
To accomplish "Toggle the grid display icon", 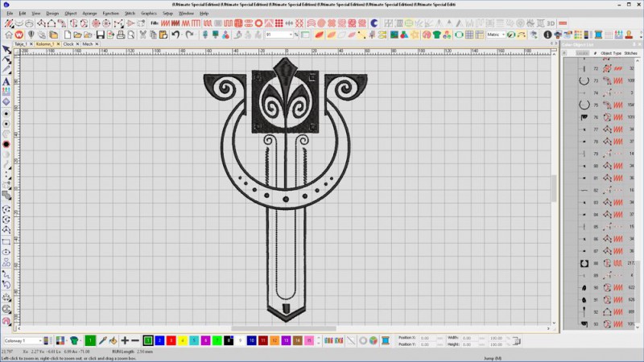I will (469, 35).
